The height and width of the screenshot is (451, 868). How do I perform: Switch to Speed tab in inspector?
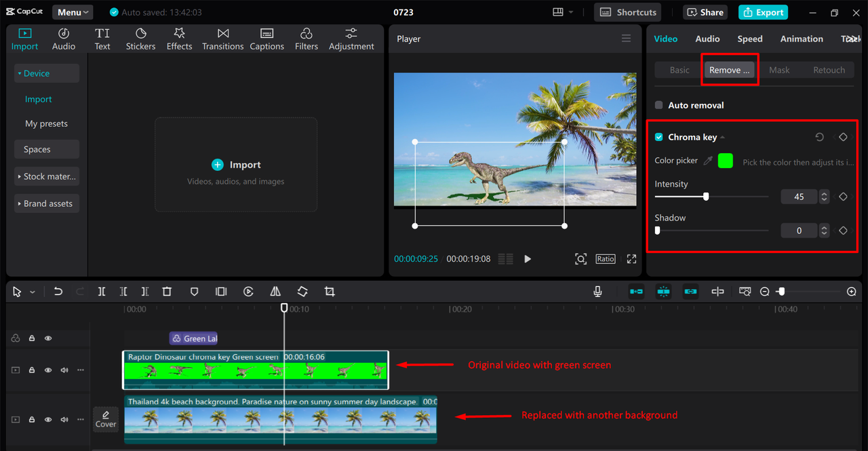(x=750, y=39)
